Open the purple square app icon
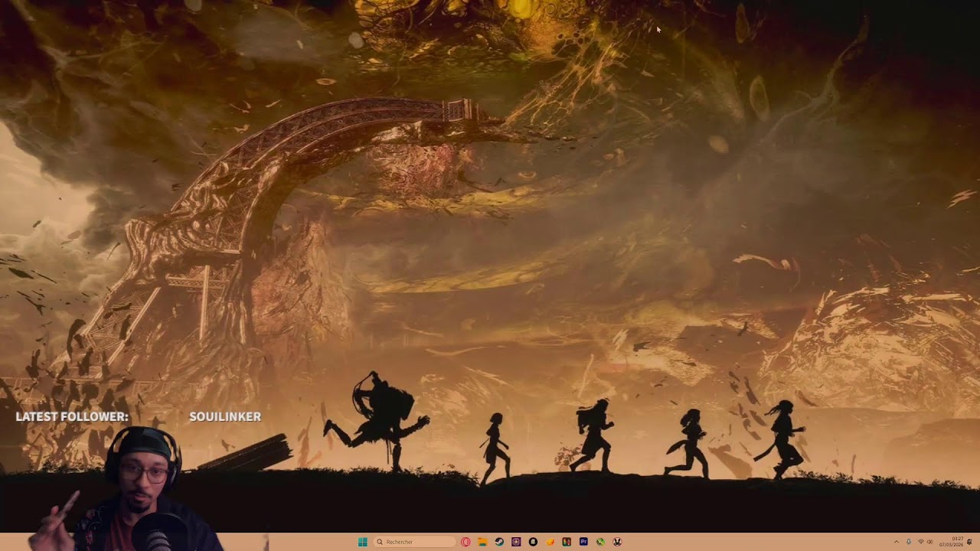Image resolution: width=980 pixels, height=551 pixels. tap(516, 542)
